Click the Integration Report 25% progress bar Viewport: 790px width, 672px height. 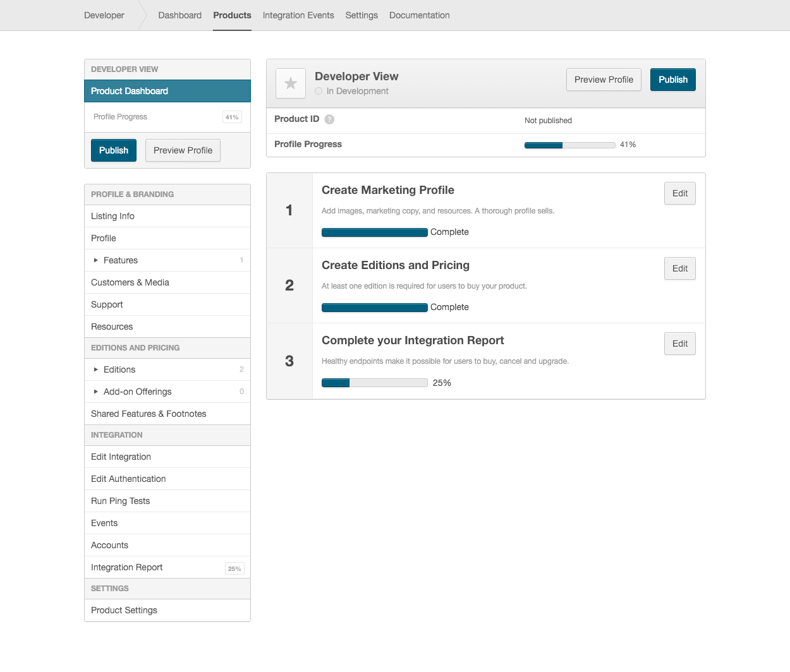[x=375, y=383]
